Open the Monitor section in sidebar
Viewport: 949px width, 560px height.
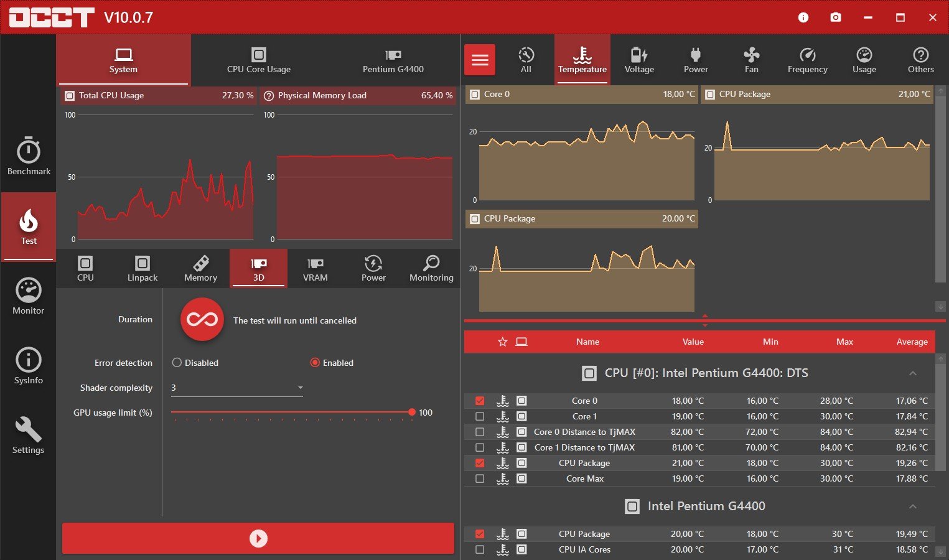pos(29,296)
